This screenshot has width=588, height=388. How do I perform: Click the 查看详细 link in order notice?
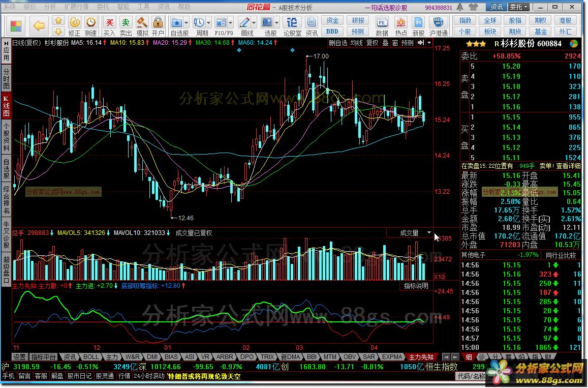point(568,166)
